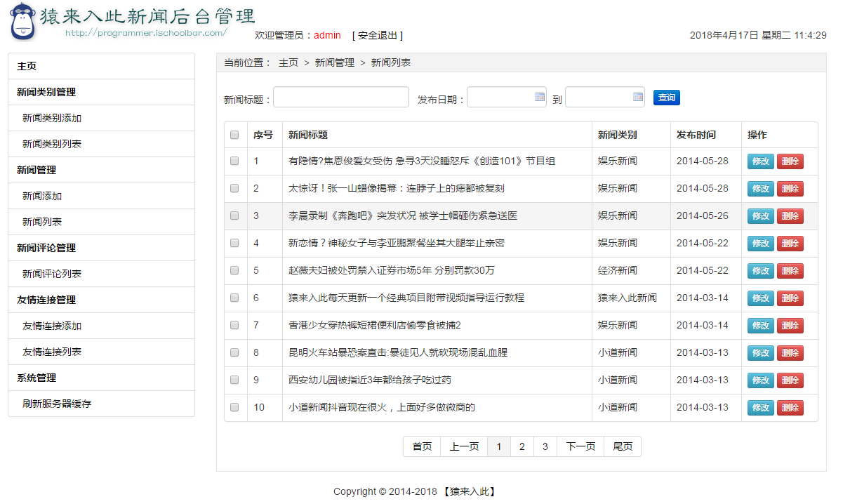Image resolution: width=850 pixels, height=504 pixels.
Task: Click 修改 for news row 10
Action: tap(761, 408)
